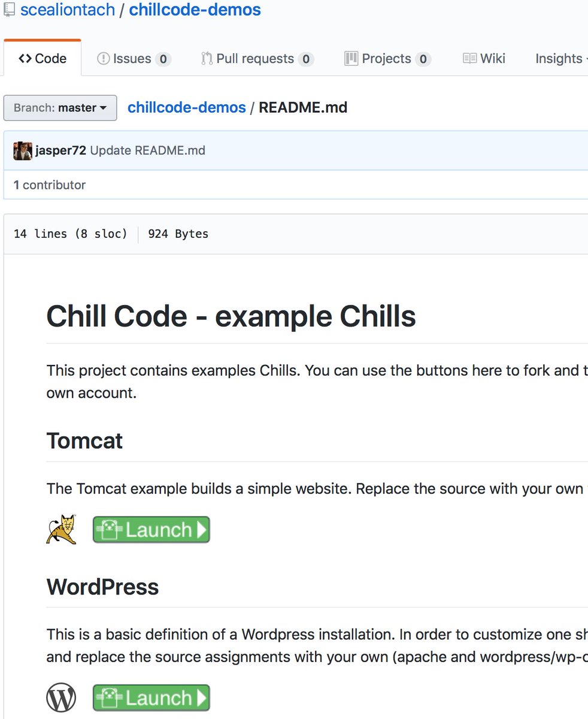Viewport: 588px width, 719px height.
Task: Click the Issues count badge
Action: [163, 59]
